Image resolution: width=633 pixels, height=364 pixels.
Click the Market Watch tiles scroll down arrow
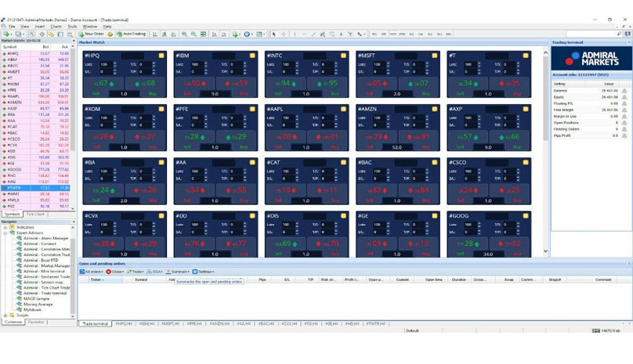pos(545,251)
